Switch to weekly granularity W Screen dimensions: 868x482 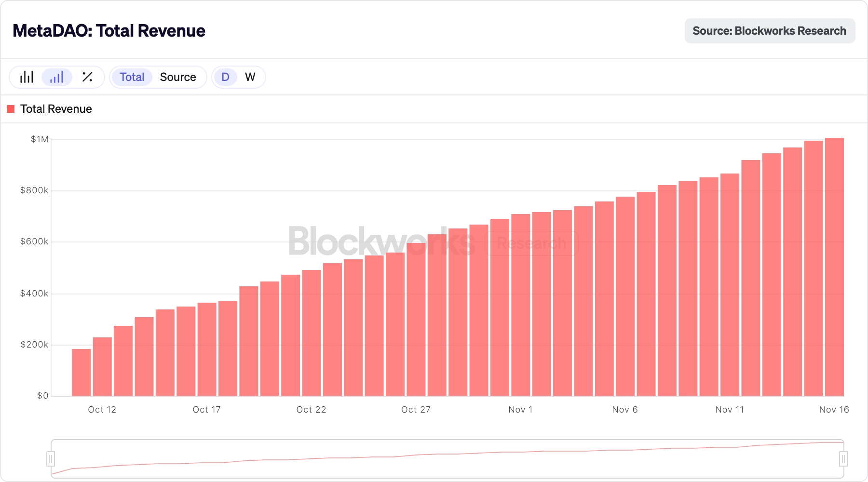250,77
